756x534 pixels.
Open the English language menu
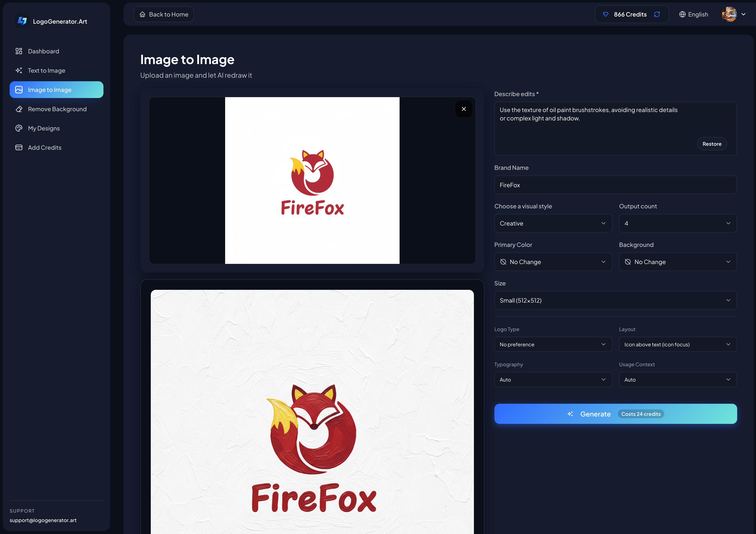693,14
